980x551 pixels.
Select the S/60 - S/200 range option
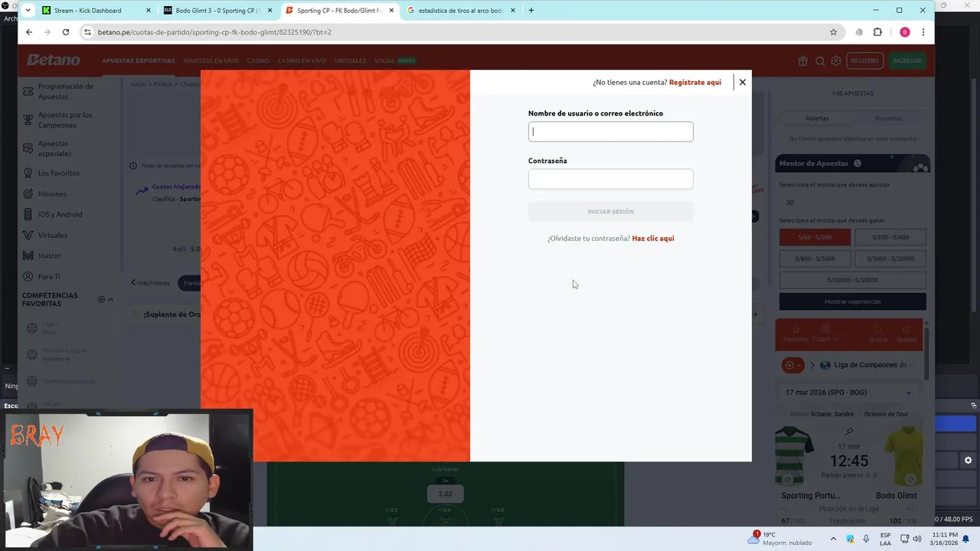coord(815,237)
